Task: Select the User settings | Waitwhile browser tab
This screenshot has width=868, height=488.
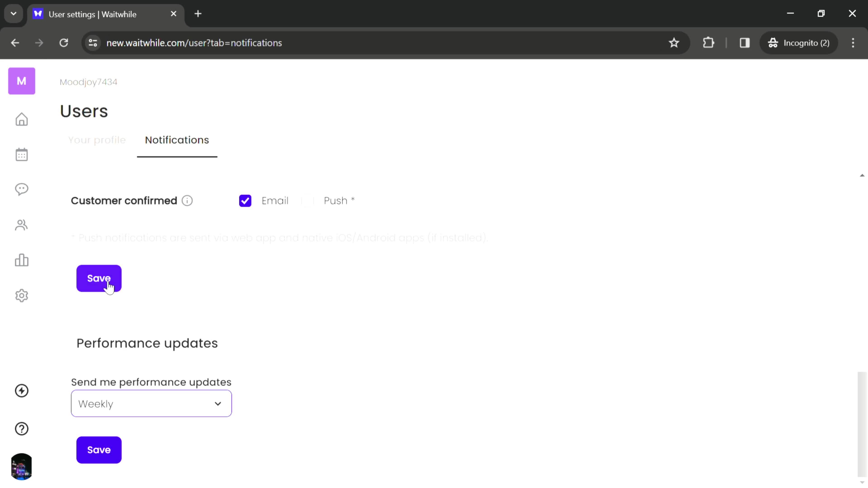Action: click(x=106, y=14)
